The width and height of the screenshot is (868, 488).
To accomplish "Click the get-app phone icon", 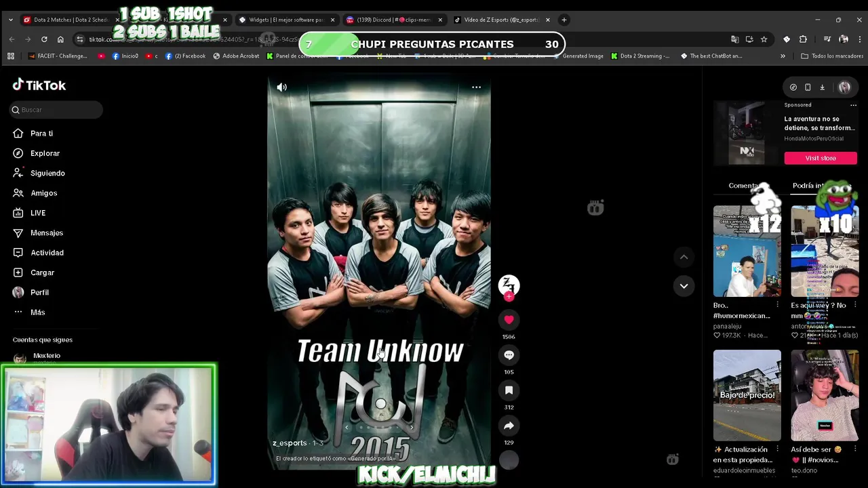I will click(x=808, y=87).
